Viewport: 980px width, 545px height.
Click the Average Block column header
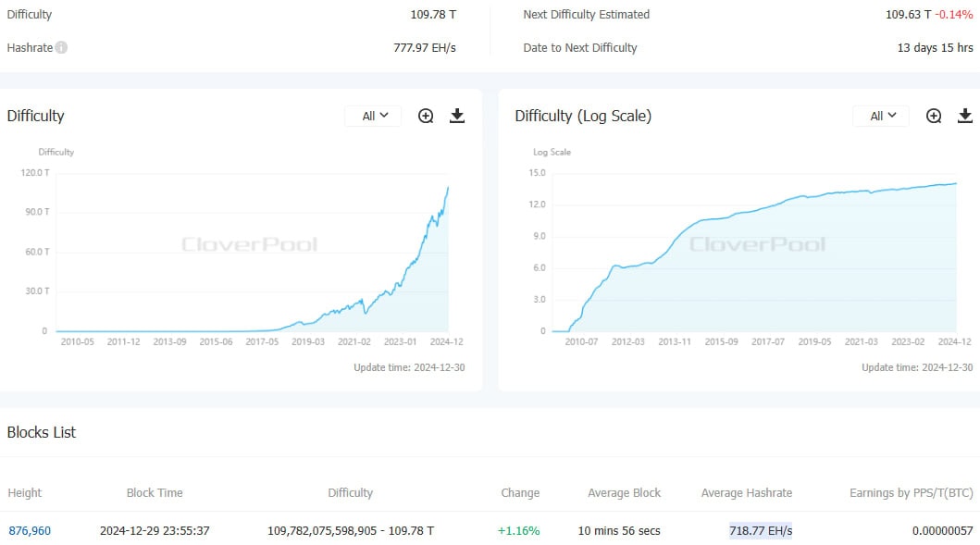(624, 492)
